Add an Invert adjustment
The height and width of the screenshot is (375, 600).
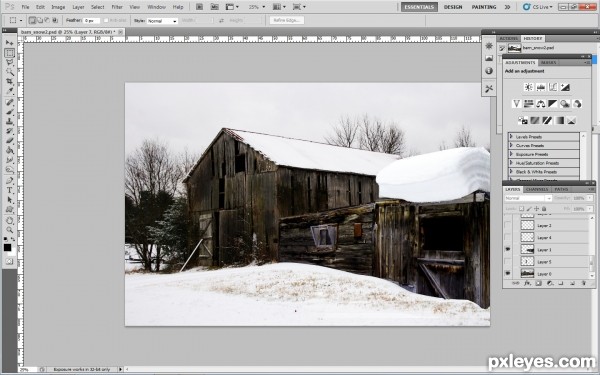[x=523, y=121]
